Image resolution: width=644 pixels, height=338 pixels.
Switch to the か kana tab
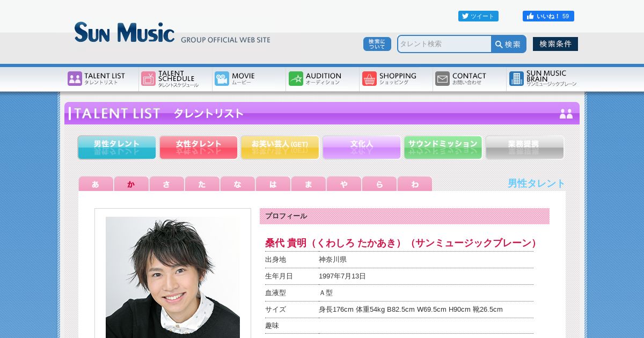coord(131,184)
